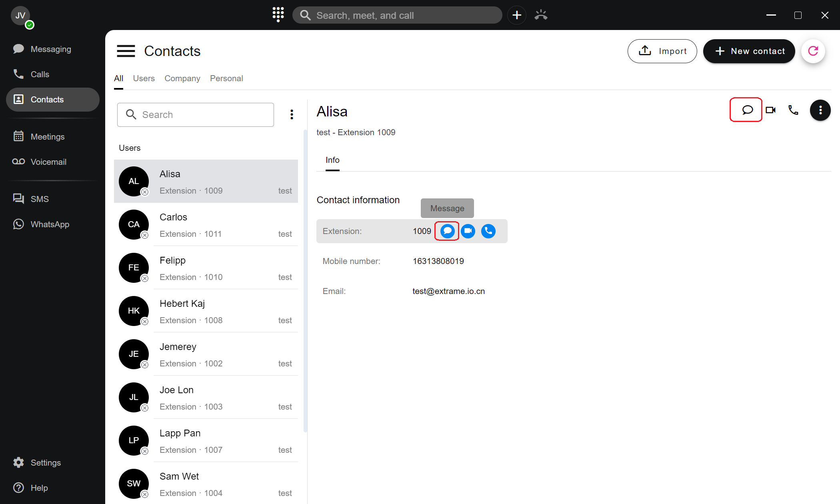Click the New contact button
Viewport: 840px width, 504px height.
pos(749,51)
